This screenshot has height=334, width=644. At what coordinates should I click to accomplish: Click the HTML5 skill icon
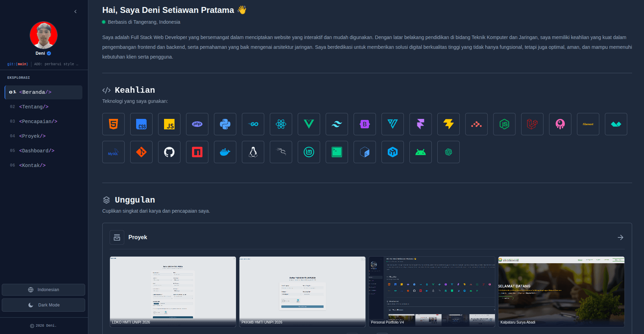point(113,124)
